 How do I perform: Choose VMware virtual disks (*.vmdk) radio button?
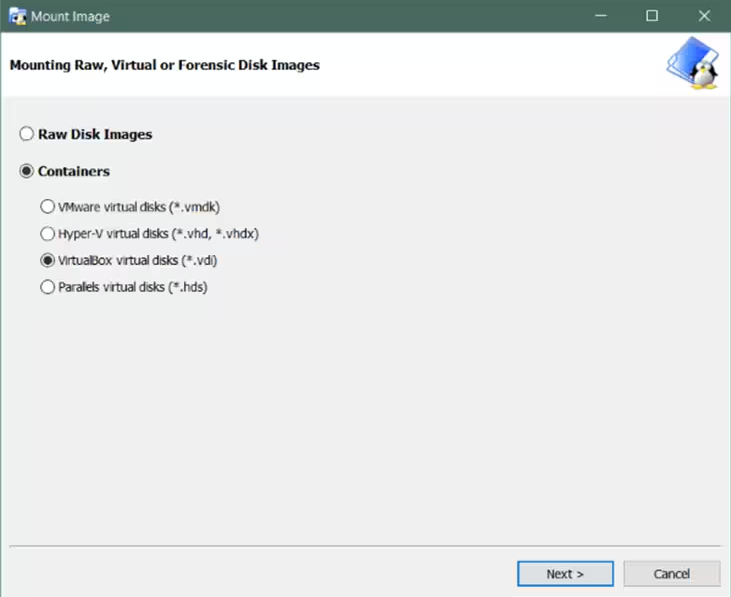tap(47, 207)
